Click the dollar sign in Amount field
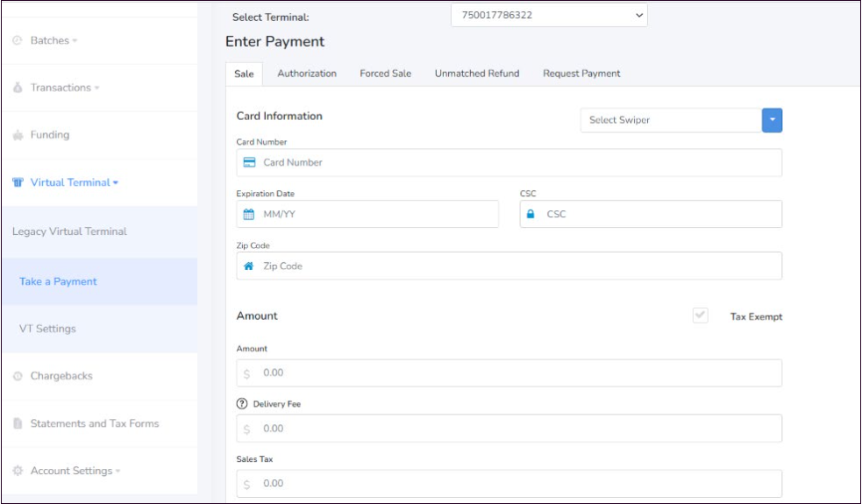Viewport: 862px width, 504px height. [x=246, y=373]
